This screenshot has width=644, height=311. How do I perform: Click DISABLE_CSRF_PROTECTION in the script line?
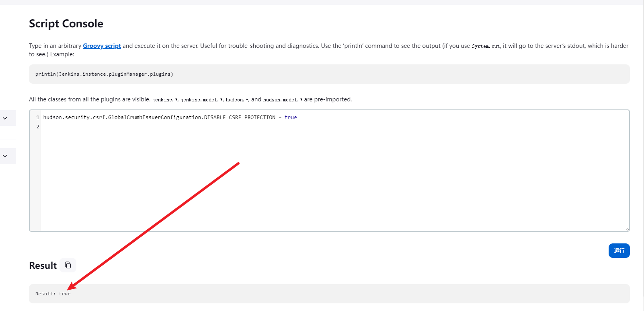coord(240,117)
